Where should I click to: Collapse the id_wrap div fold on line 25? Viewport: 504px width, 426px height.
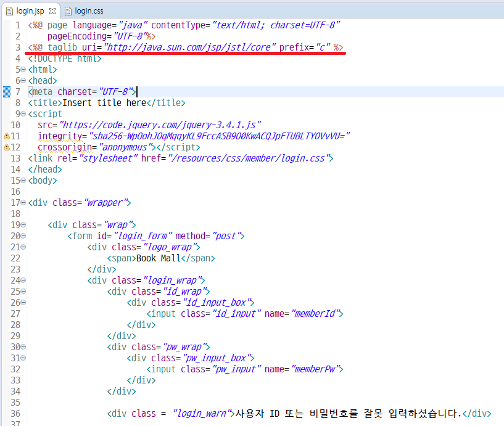23,292
